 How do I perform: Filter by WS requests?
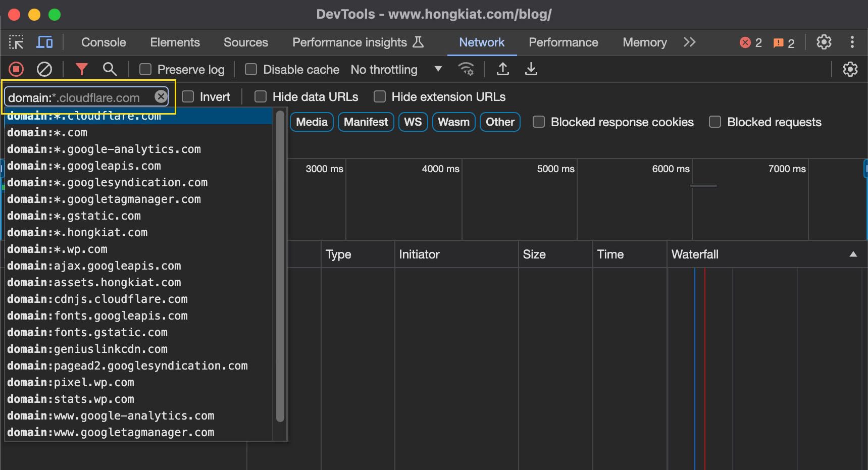413,122
